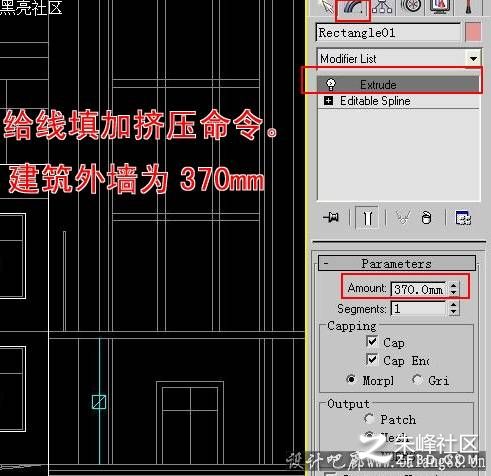Viewport: 491px width, 476px height.
Task: Click the Pin Stack icon
Action: 331,218
